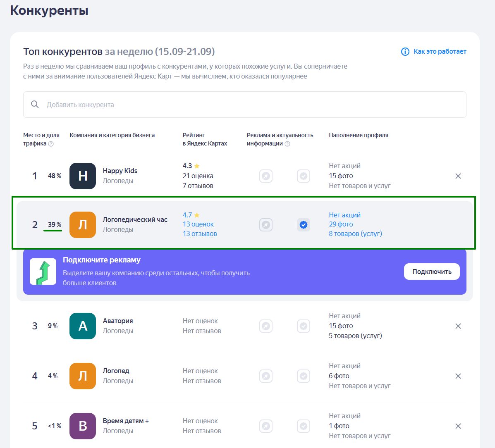Open the '29 фото' link
The width and height of the screenshot is (495, 448).
341,224
